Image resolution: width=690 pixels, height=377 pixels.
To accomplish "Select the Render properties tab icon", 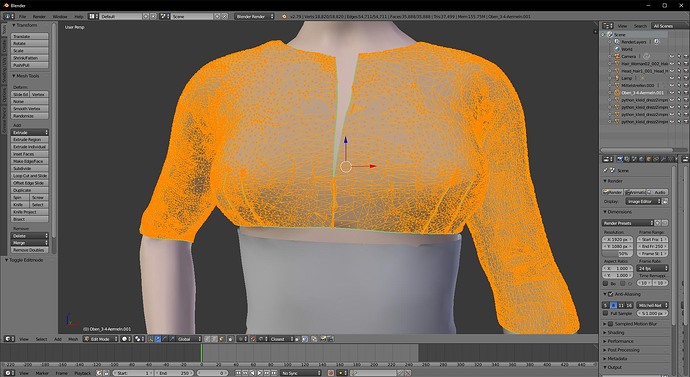I will coord(620,159).
